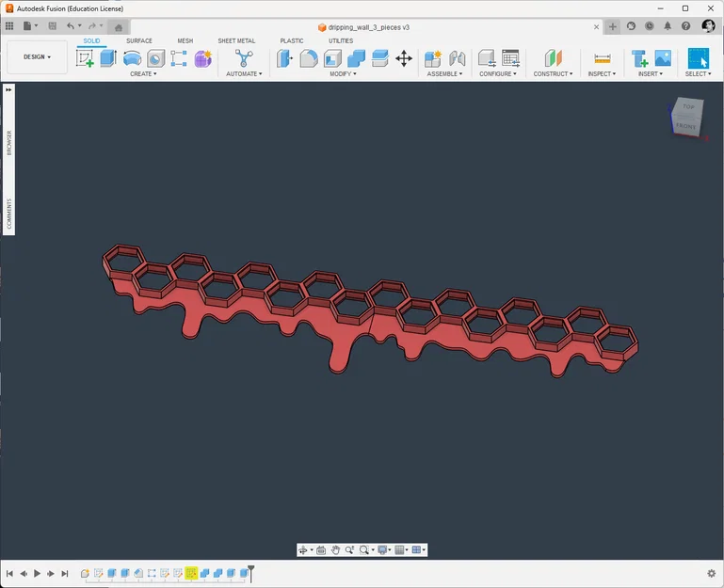Expand the Browser panel with arrows
The image size is (724, 588).
coord(8,90)
